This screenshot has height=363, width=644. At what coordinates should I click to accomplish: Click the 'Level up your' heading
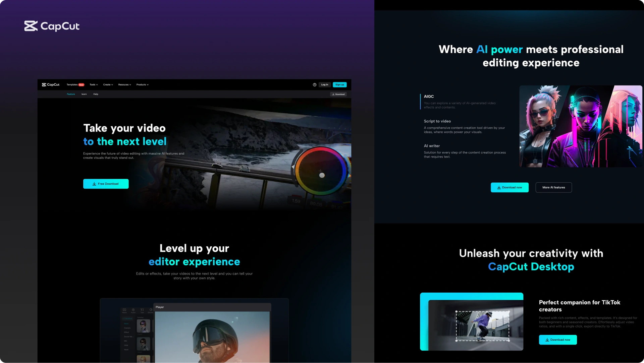tap(194, 248)
